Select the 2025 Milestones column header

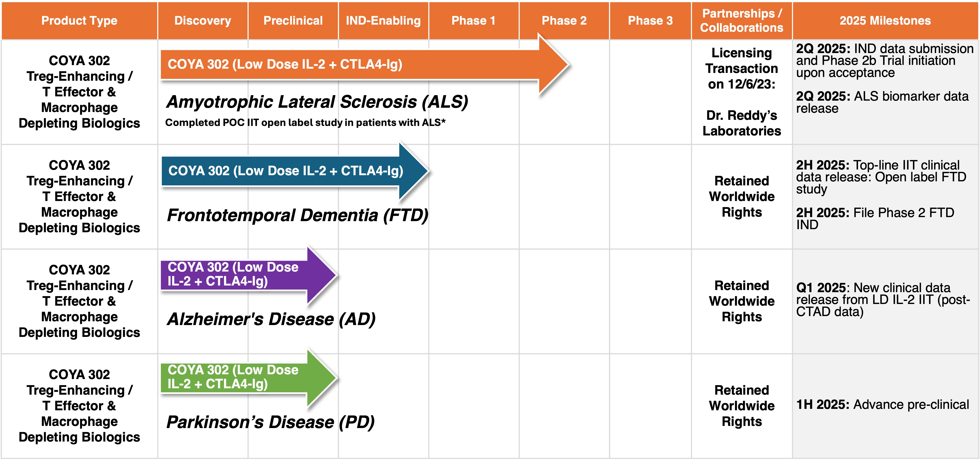[885, 21]
